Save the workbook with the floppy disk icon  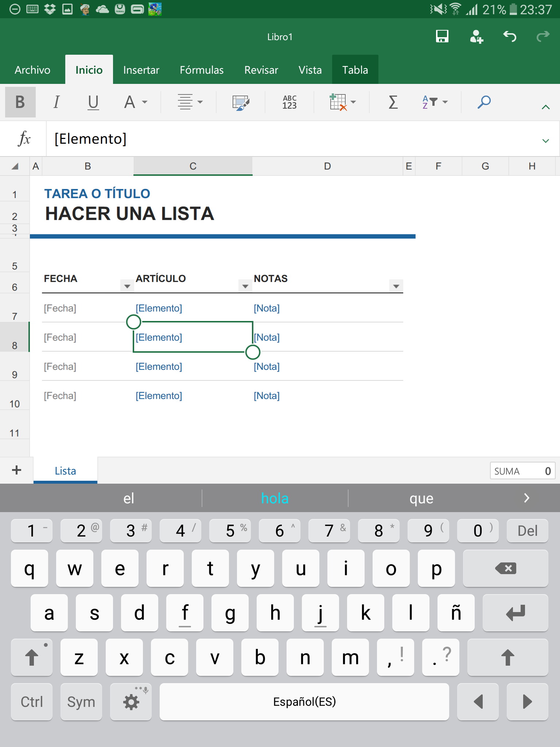(442, 36)
